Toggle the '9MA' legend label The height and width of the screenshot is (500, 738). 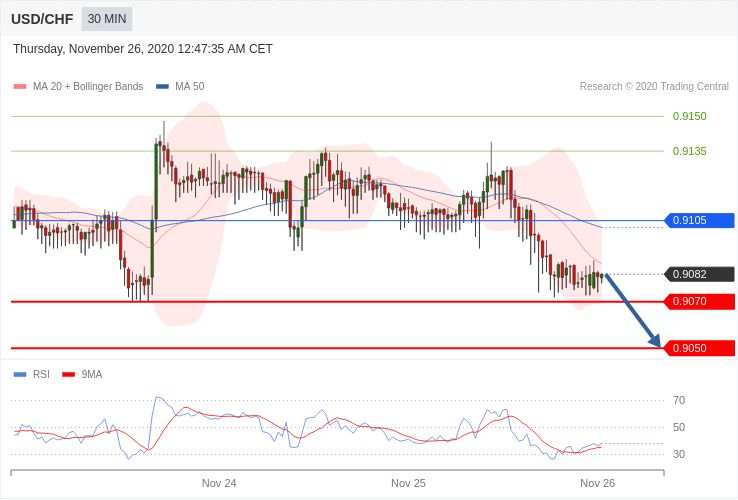[92, 375]
